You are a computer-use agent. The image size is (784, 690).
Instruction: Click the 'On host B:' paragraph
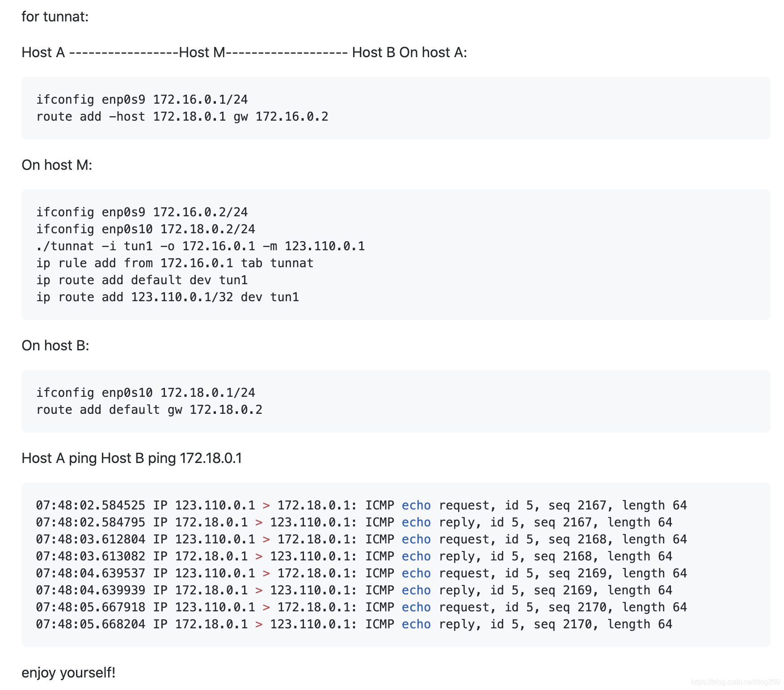(x=55, y=345)
